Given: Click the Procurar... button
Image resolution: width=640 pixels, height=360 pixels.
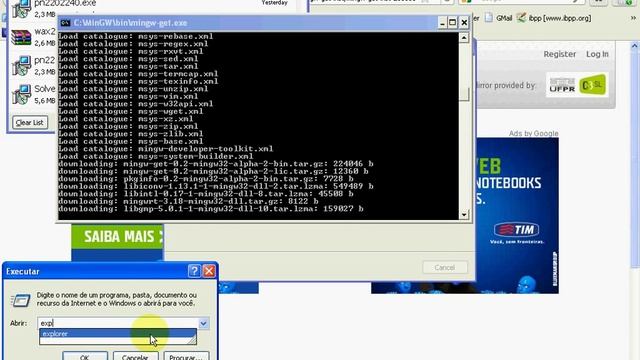Looking at the screenshot, I should click(x=186, y=356).
